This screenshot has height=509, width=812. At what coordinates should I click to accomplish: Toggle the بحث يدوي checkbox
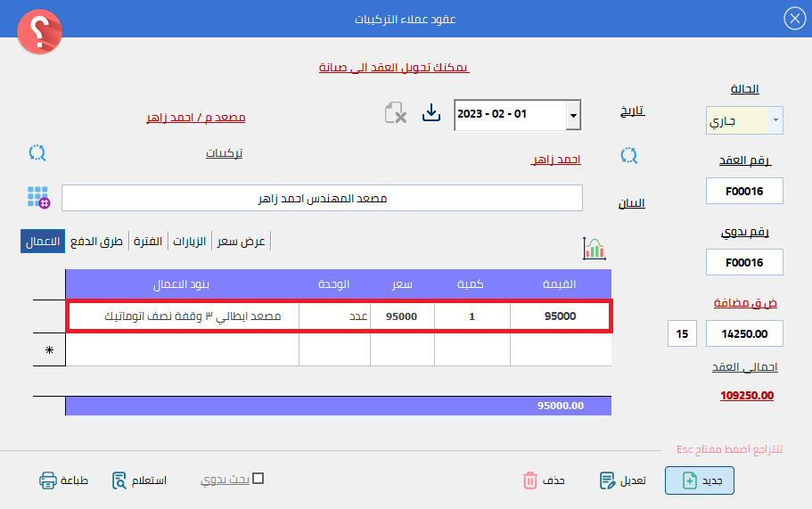coord(258,479)
